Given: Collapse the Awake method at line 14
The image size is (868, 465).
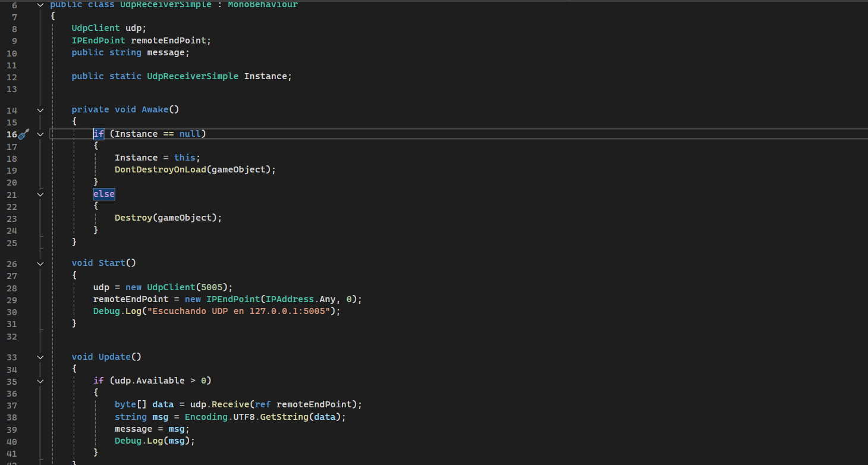Looking at the screenshot, I should coord(40,110).
